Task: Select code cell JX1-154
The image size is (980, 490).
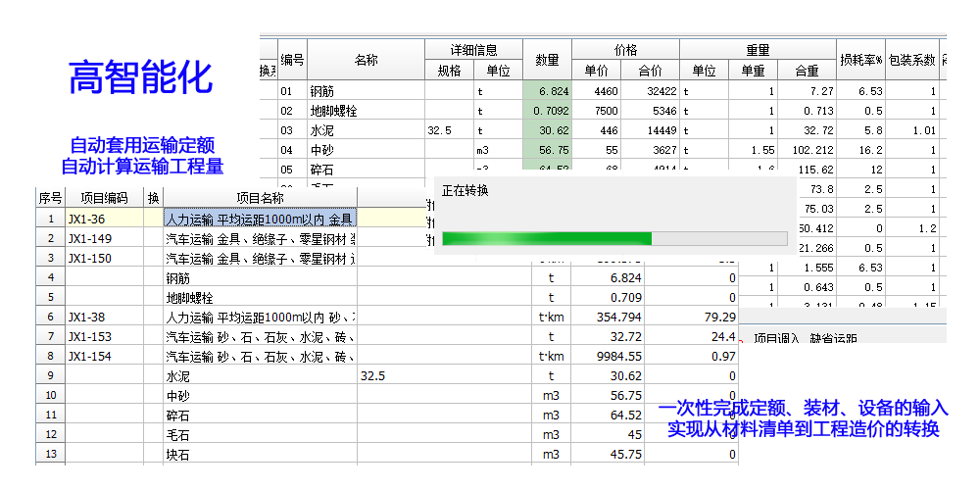Action: [105, 357]
